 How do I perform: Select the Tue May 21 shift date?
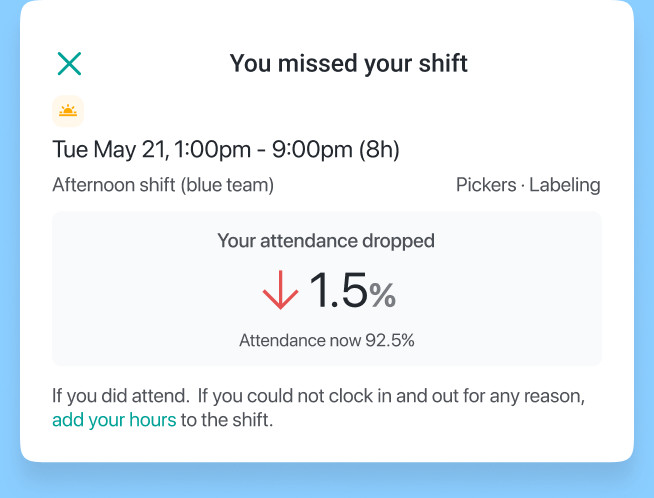[110, 151]
